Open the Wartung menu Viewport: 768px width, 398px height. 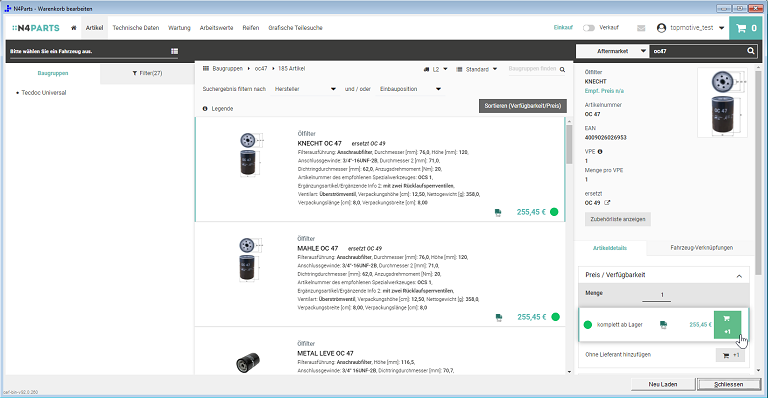(179, 28)
